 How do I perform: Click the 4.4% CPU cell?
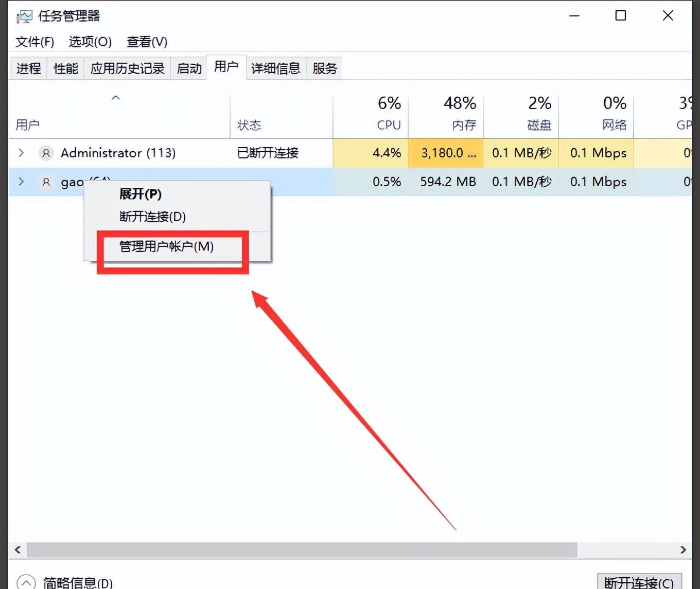pyautogui.click(x=371, y=153)
